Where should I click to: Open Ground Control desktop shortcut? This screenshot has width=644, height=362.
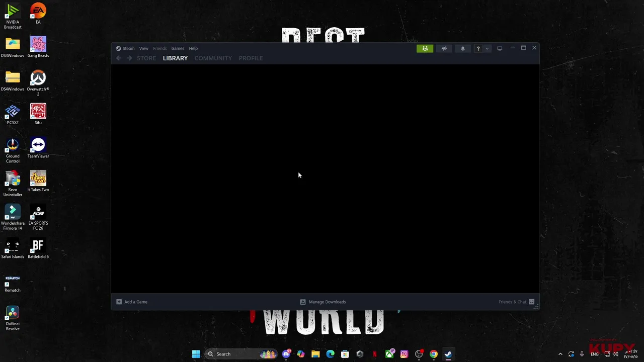13,150
